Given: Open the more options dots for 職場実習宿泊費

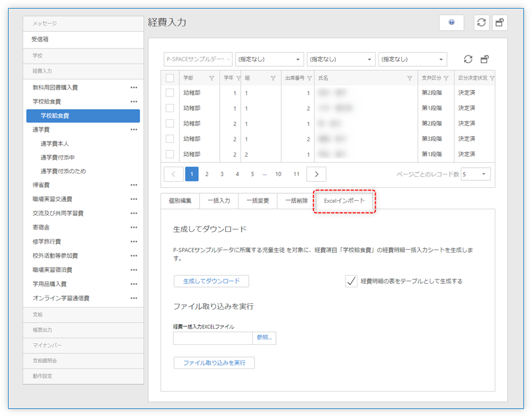Looking at the screenshot, I should click(134, 270).
